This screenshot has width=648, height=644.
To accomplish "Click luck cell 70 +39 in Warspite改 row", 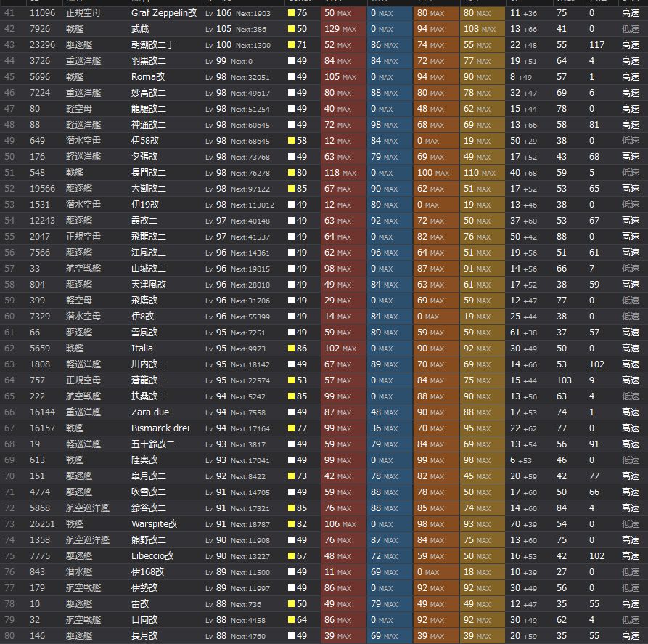I will [523, 524].
